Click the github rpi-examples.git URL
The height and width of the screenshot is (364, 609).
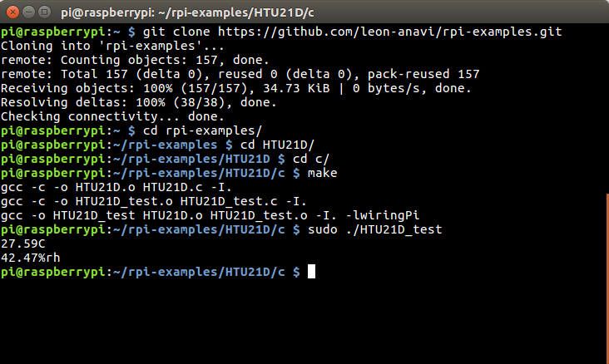click(389, 32)
